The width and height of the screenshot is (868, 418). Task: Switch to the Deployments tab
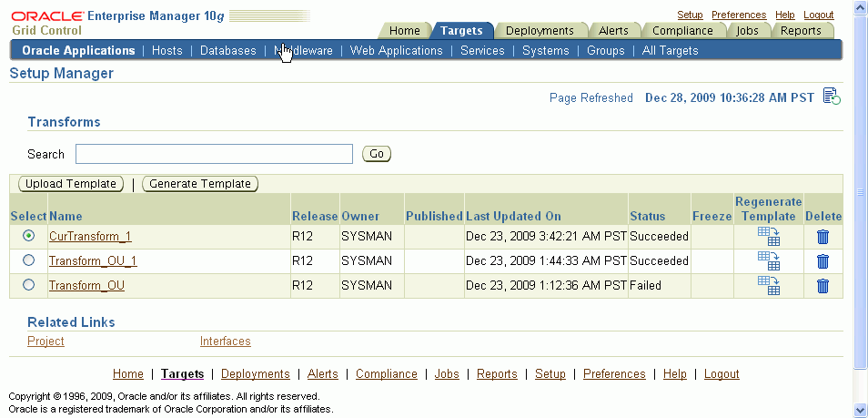click(x=540, y=30)
